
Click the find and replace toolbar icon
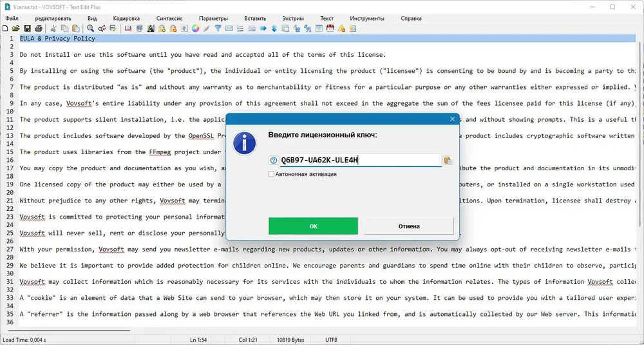102,28
